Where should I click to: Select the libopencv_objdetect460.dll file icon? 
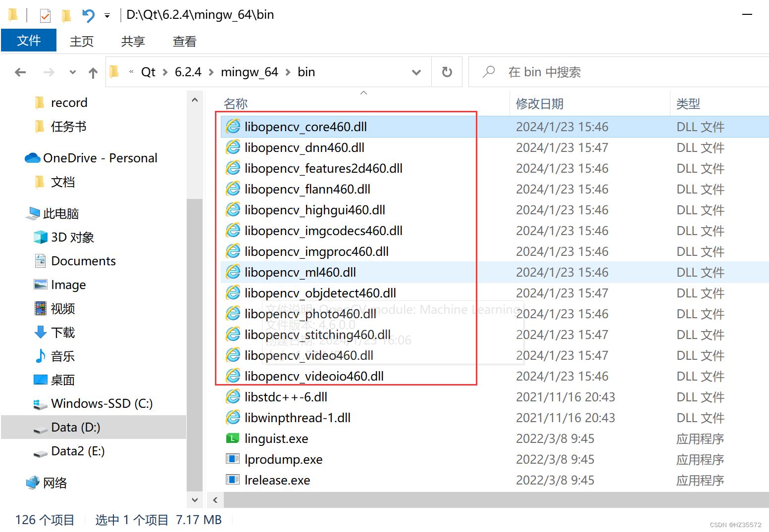click(233, 292)
